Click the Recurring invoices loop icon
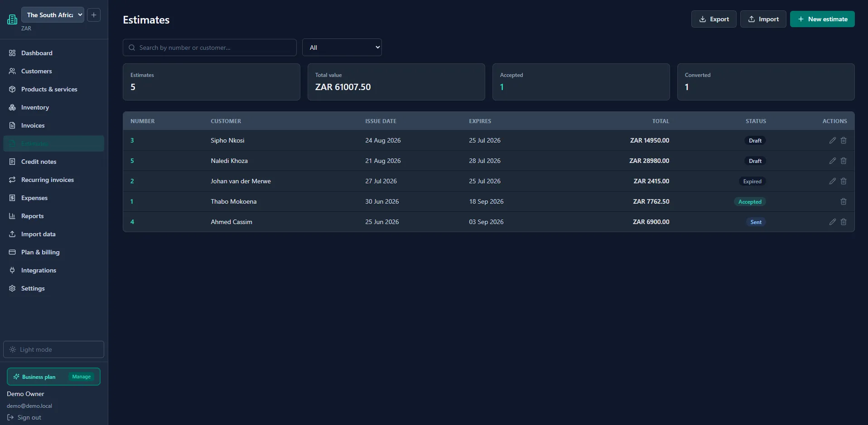 [12, 180]
